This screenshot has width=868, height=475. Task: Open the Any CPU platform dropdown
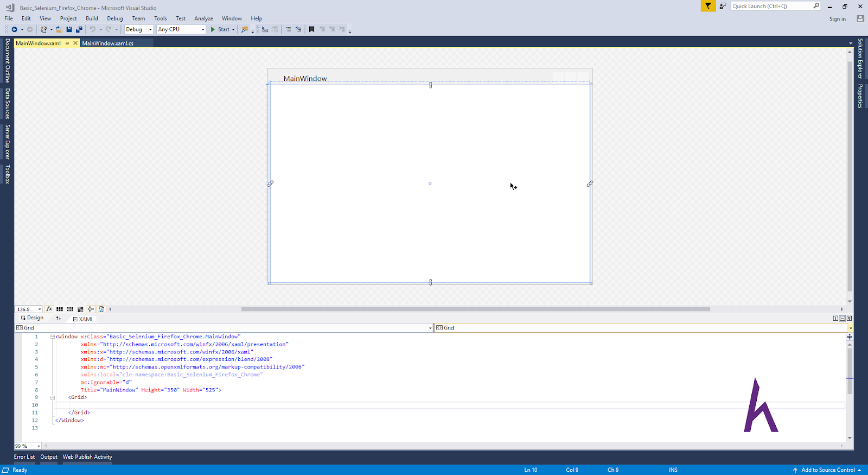(x=203, y=29)
